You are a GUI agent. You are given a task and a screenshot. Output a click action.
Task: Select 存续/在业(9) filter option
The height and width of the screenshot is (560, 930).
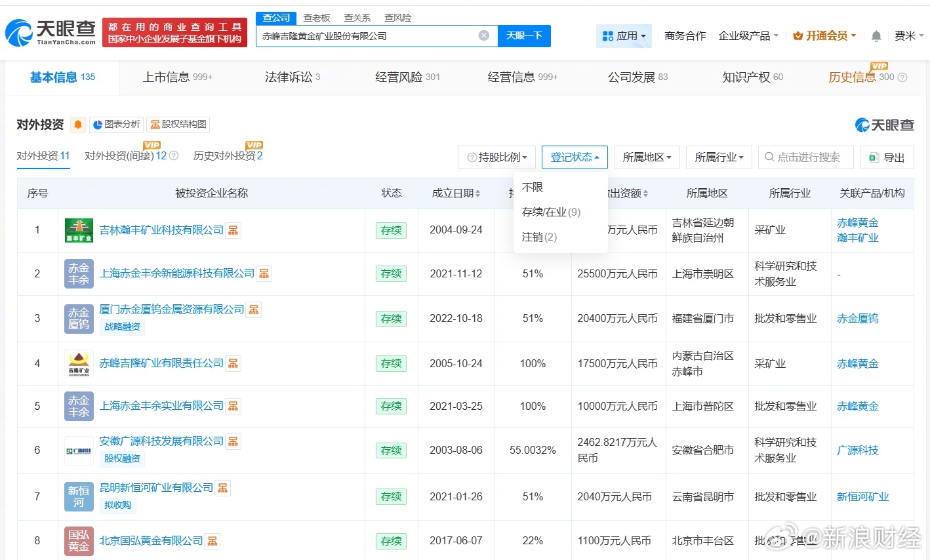tap(551, 212)
